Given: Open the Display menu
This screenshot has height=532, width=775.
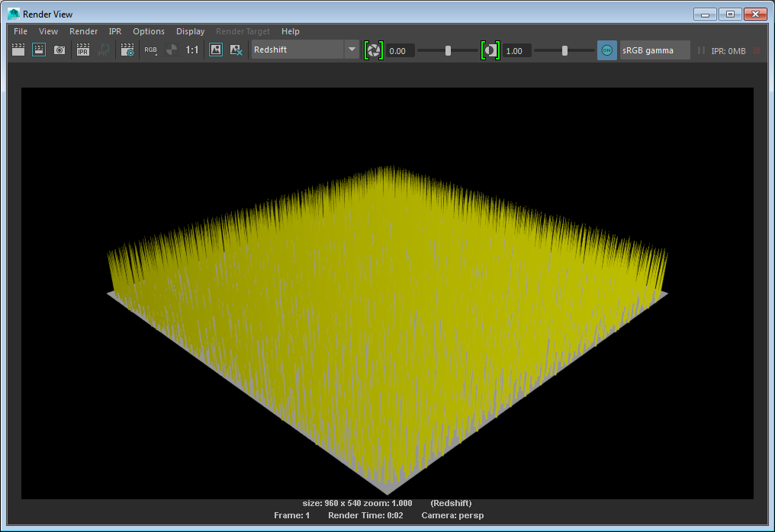Looking at the screenshot, I should tap(190, 31).
